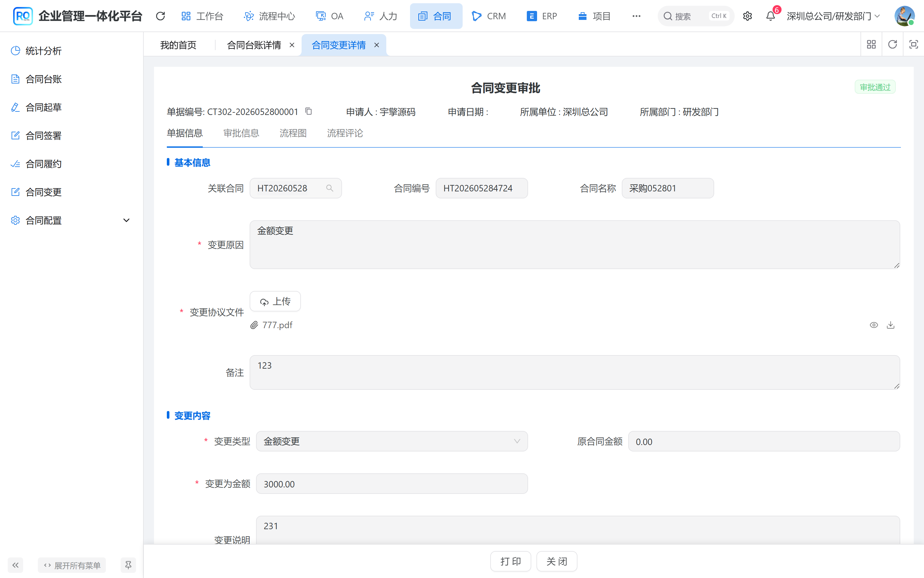This screenshot has width=924, height=578.
Task: Select the 单据信息 tab
Action: click(x=185, y=133)
